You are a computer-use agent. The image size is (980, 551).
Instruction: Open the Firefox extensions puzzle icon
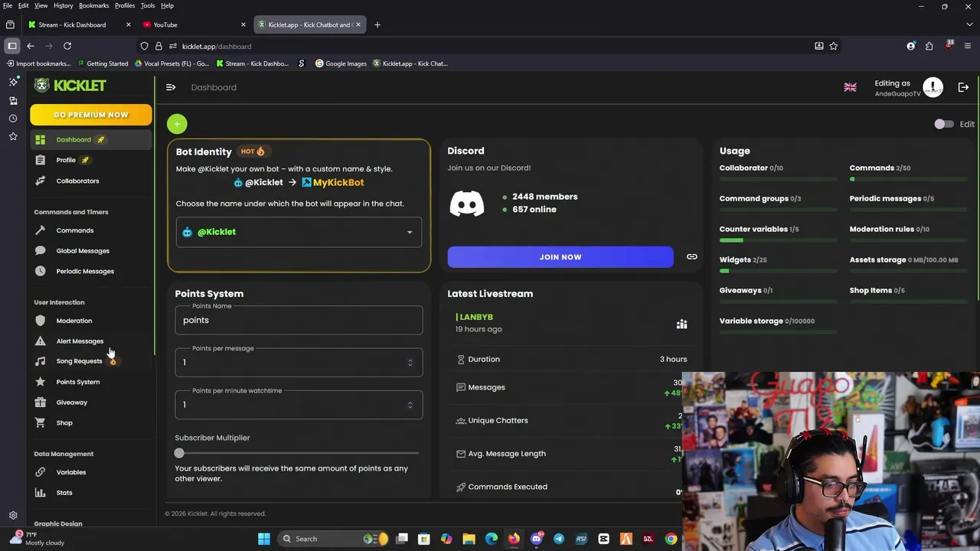pos(929,46)
